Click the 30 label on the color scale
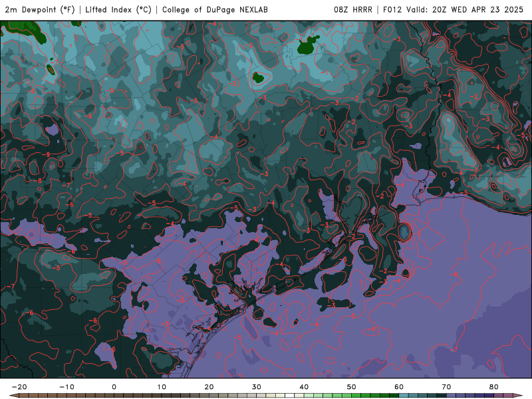The image size is (532, 399). pyautogui.click(x=257, y=387)
